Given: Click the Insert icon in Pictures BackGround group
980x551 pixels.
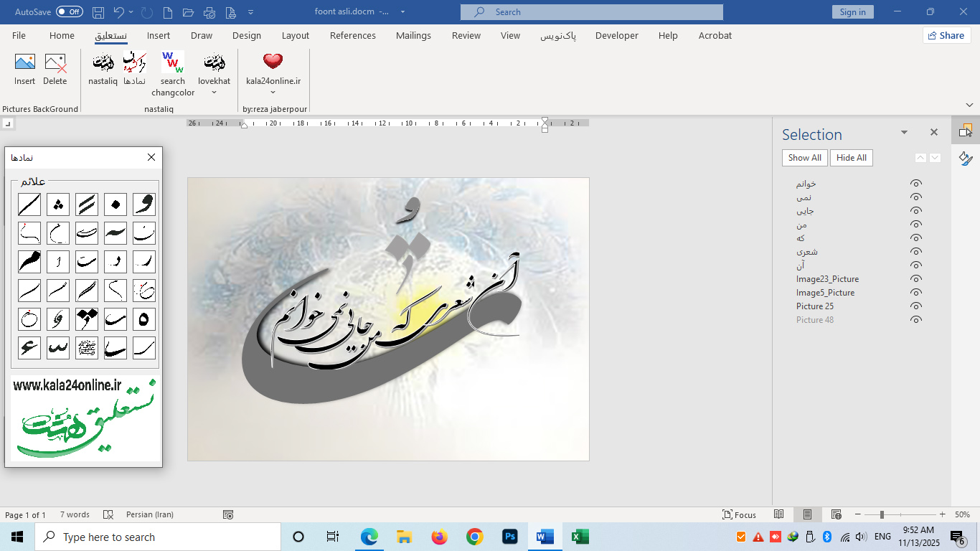Looking at the screenshot, I should [24, 70].
